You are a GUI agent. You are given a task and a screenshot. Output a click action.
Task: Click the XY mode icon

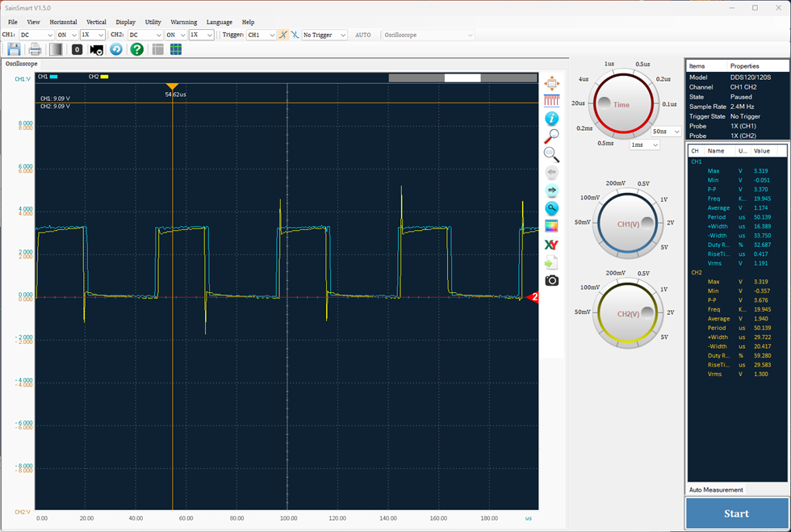[x=551, y=245]
